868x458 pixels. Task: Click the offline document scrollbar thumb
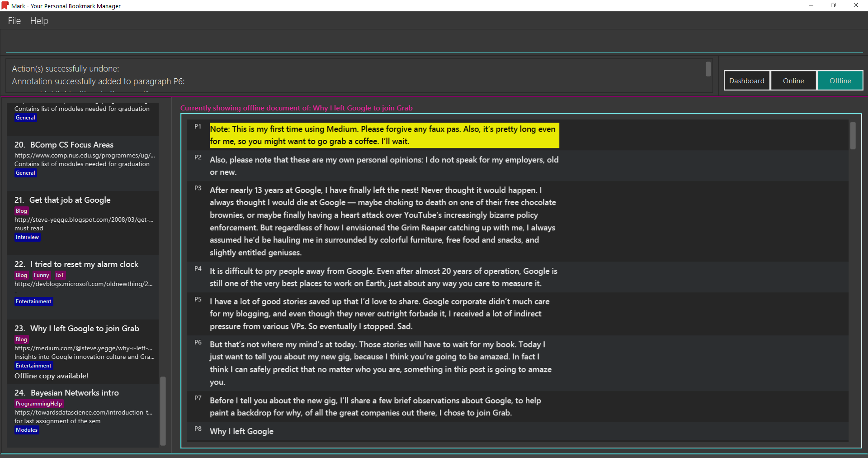click(x=853, y=135)
